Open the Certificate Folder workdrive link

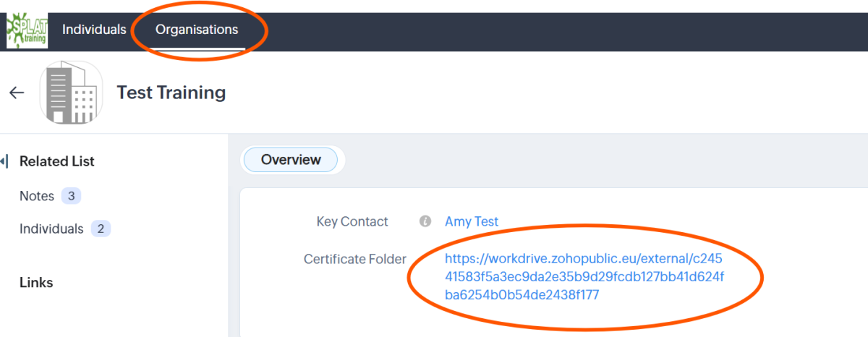584,277
